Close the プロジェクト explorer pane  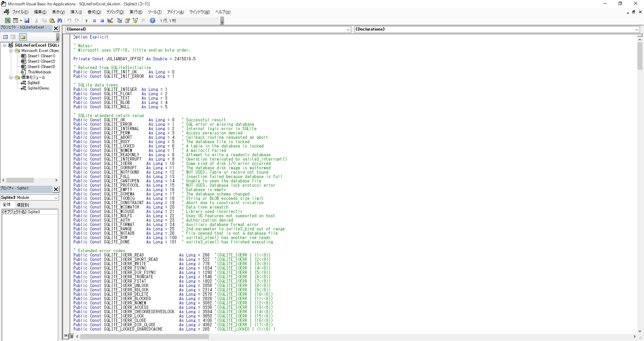(x=56, y=28)
